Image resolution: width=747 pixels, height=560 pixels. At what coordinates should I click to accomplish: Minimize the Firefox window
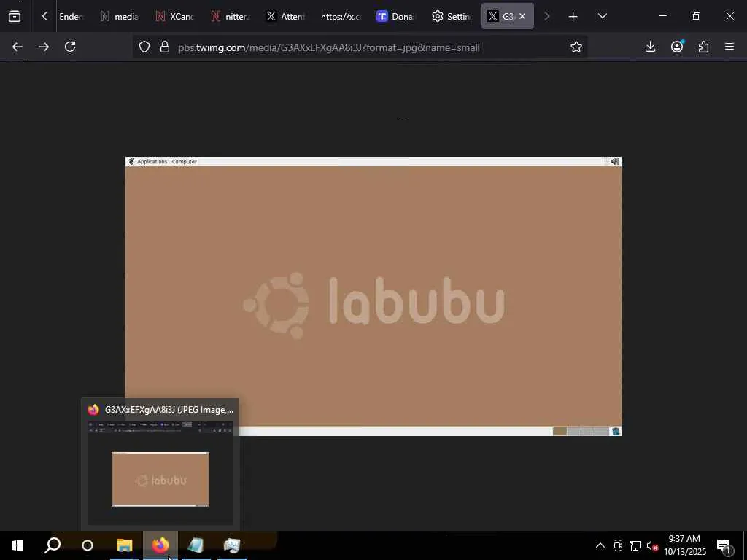[x=662, y=16]
